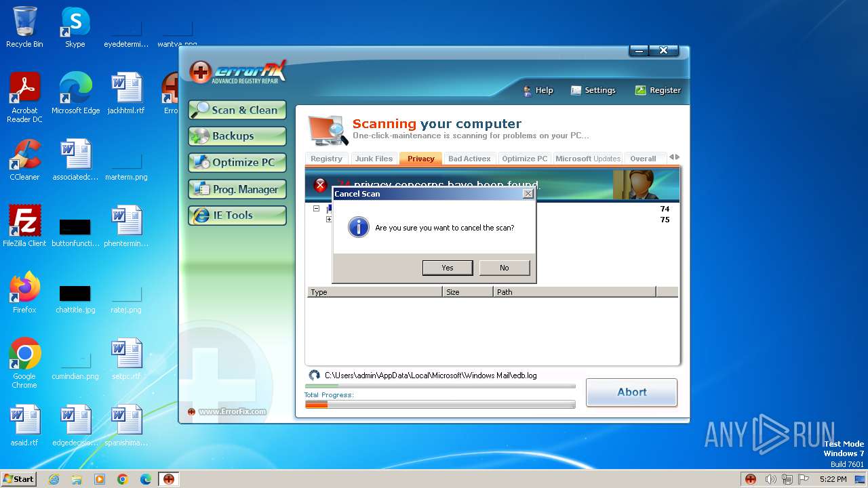Select Google Chrome desktop shortcut
868x488 pixels.
click(24, 363)
